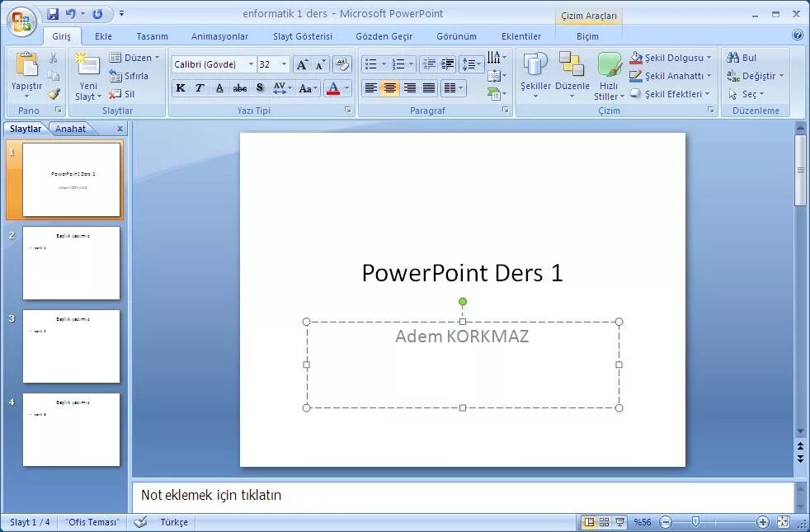810x532 pixels.
Task: Zoom in with the plus button
Action: click(763, 522)
